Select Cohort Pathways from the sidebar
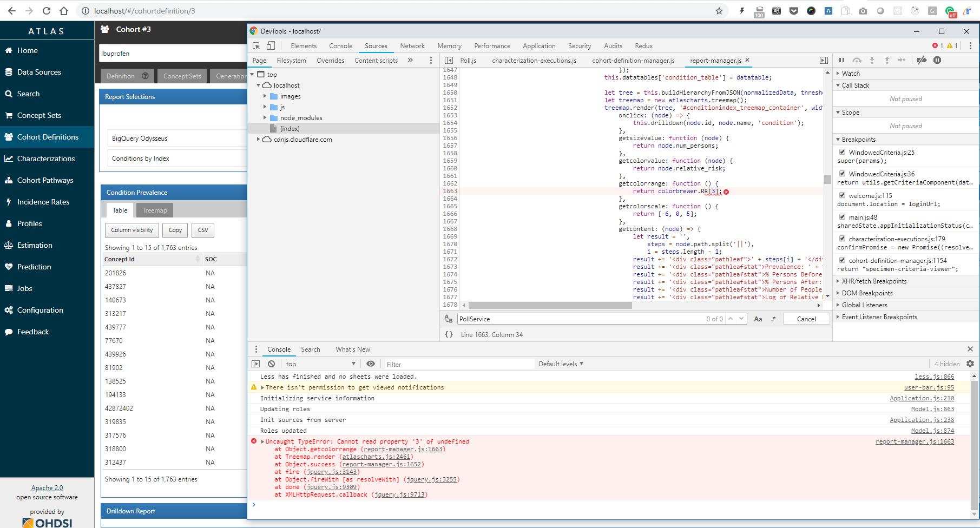This screenshot has width=980, height=528. [x=44, y=180]
